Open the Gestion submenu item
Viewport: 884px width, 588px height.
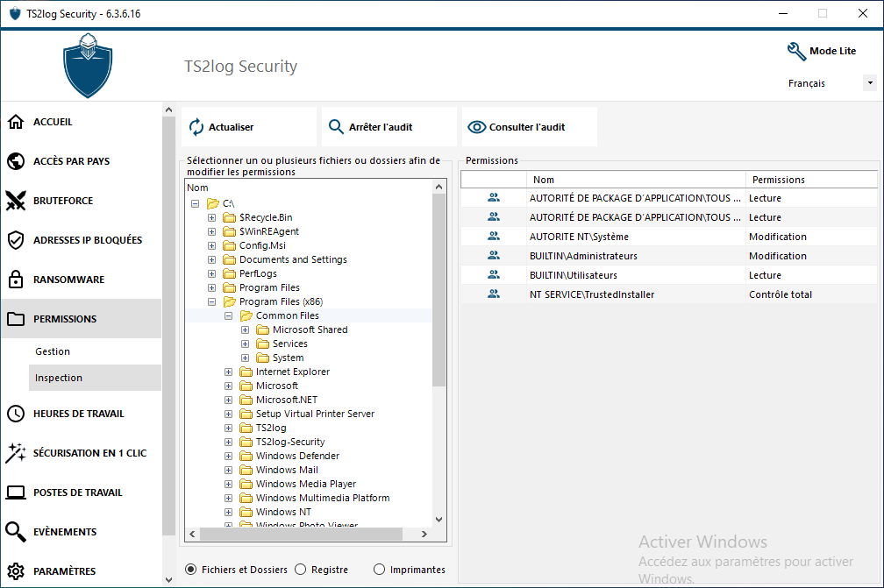coord(95,351)
